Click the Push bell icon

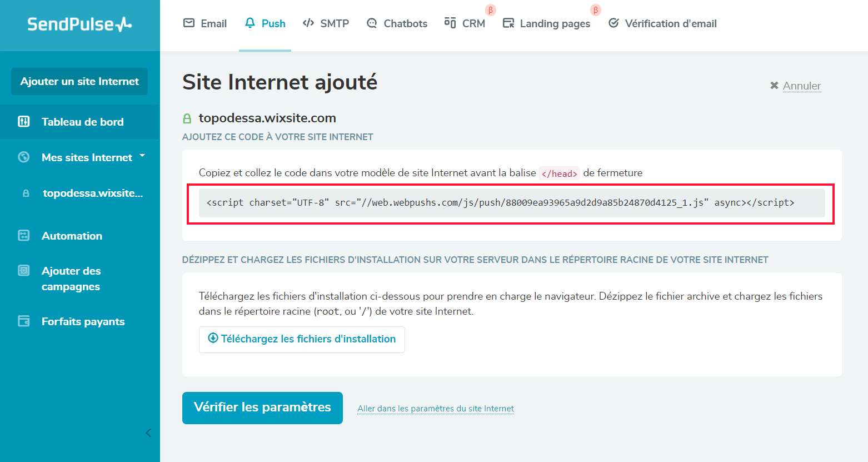250,23
